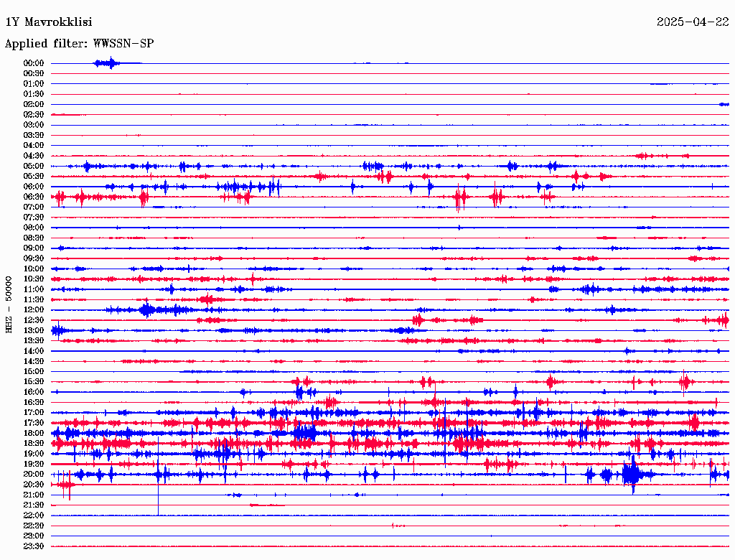Click the 23:30 time label

point(34,546)
